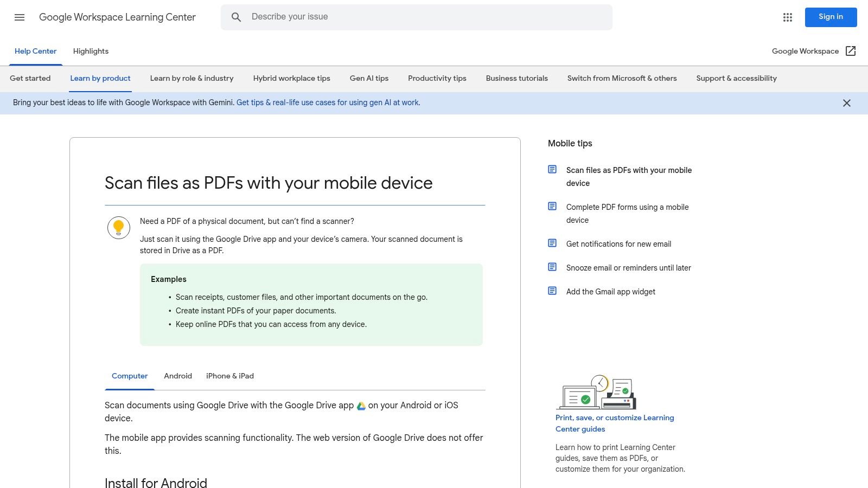Click the article icon beside Snooze email or reminders
The image size is (868, 488).
point(552,266)
